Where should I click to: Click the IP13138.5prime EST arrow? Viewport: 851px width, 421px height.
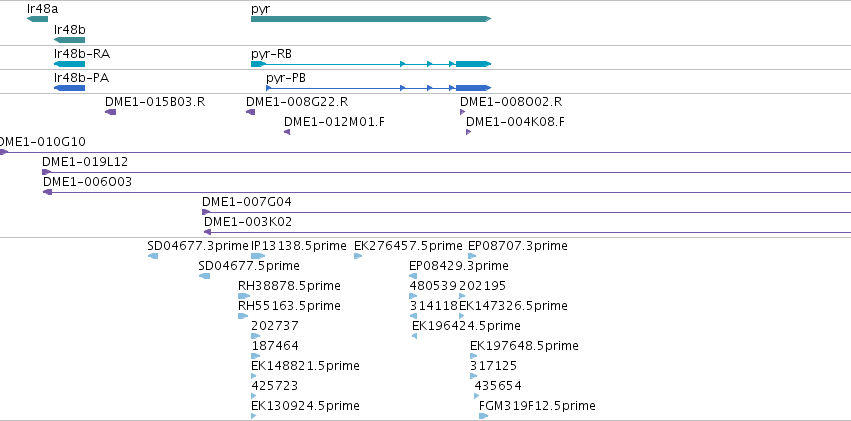point(258,256)
